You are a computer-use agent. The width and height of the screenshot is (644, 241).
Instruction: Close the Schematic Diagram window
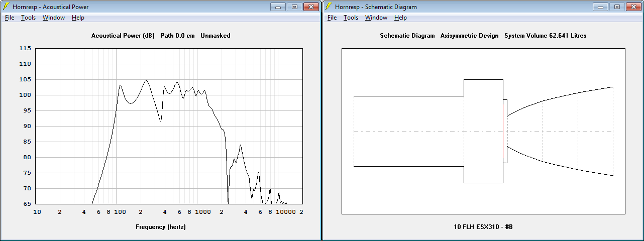coord(634,7)
